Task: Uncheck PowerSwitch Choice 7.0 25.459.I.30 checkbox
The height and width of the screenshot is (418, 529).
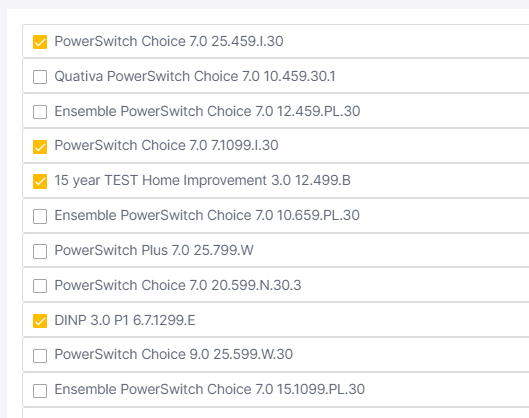Action: tap(40, 42)
